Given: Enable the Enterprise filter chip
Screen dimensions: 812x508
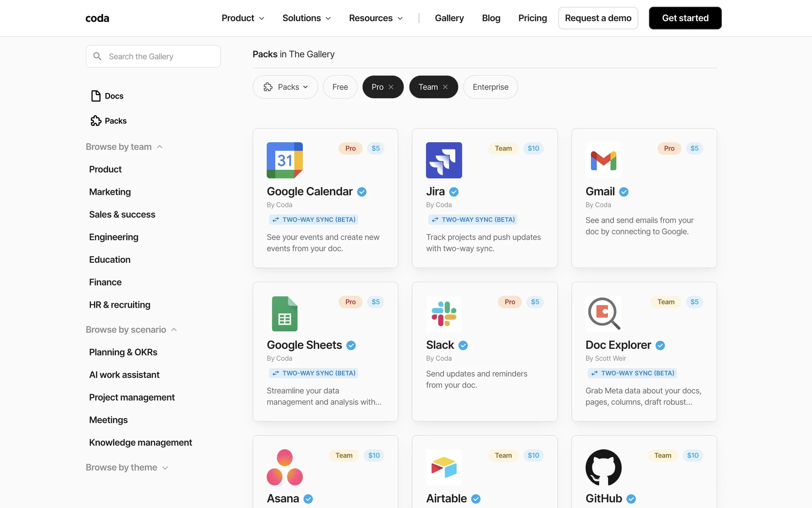Looking at the screenshot, I should click(490, 87).
